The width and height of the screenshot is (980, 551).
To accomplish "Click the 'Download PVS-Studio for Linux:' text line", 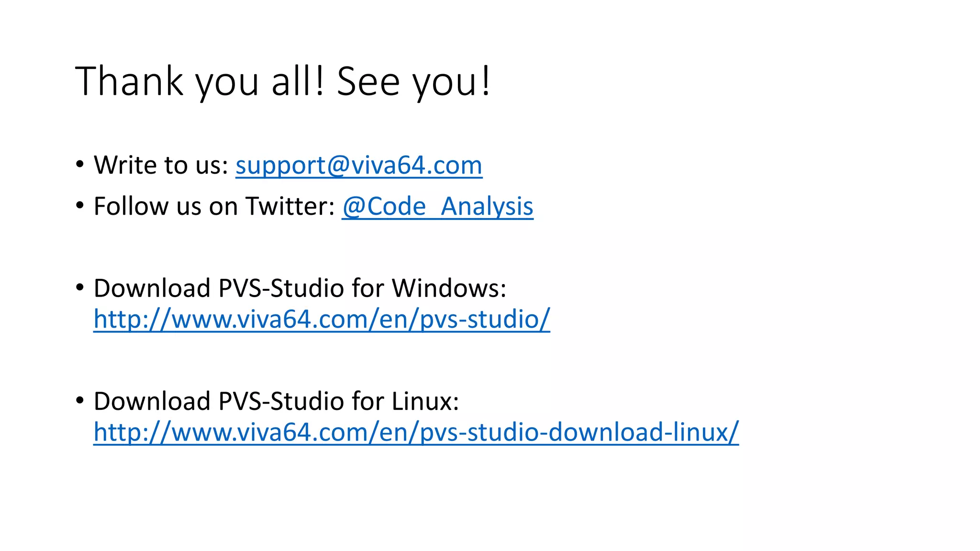I will pyautogui.click(x=276, y=401).
